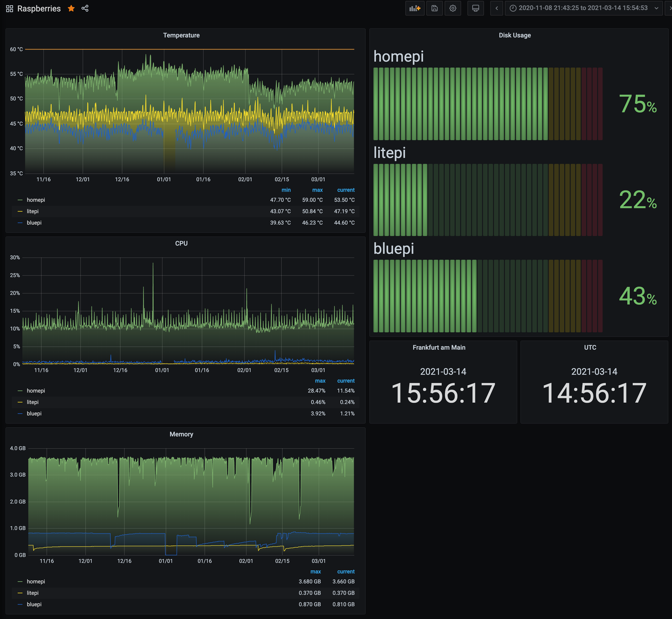Open the time range picker dropdown
Image resolution: width=672 pixels, height=619 pixels.
[x=583, y=8]
